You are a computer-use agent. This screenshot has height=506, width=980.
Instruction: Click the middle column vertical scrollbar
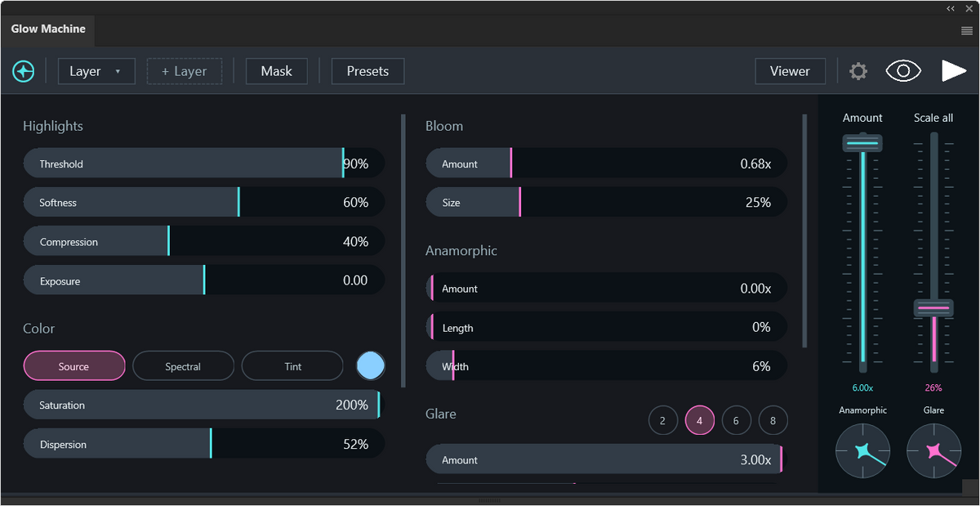point(804,231)
